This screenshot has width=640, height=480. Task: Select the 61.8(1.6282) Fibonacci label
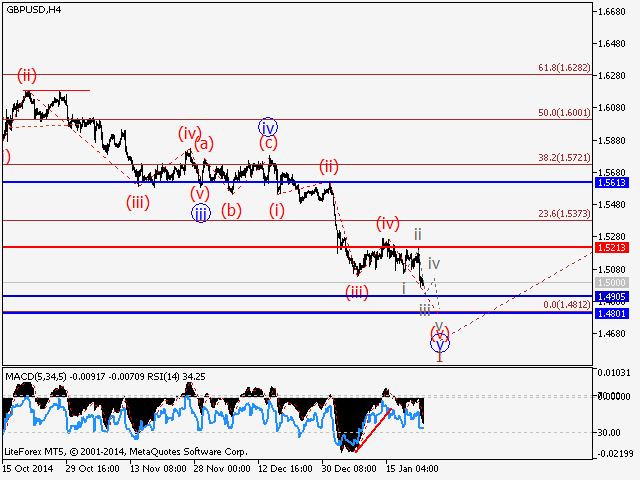(564, 68)
